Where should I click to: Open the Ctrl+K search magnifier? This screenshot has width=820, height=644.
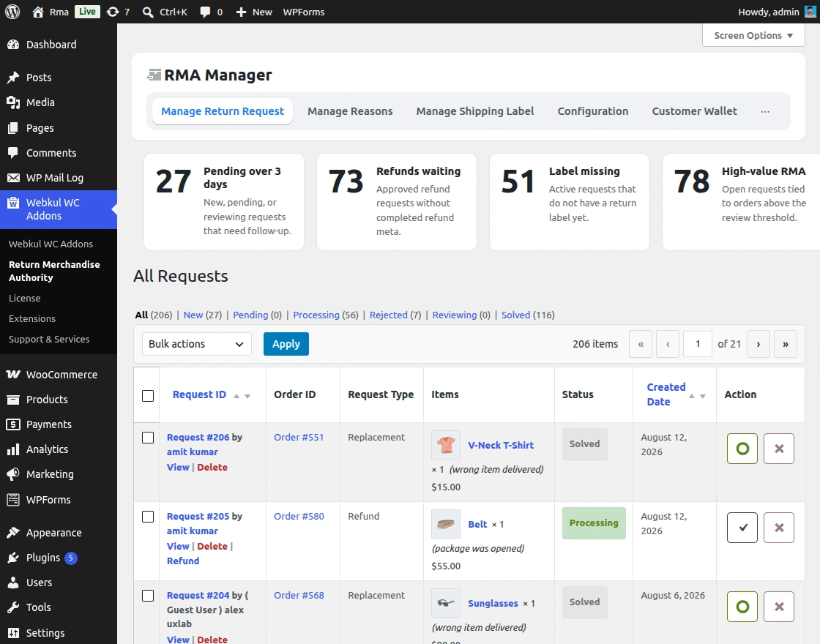pos(148,12)
